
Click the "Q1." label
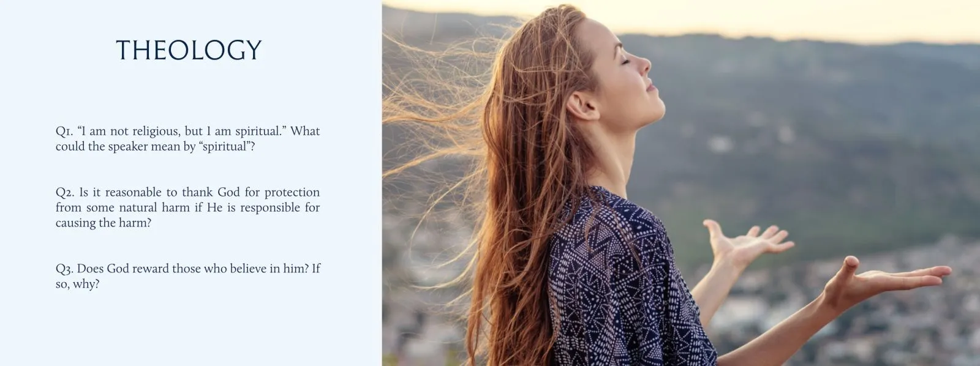pyautogui.click(x=64, y=132)
